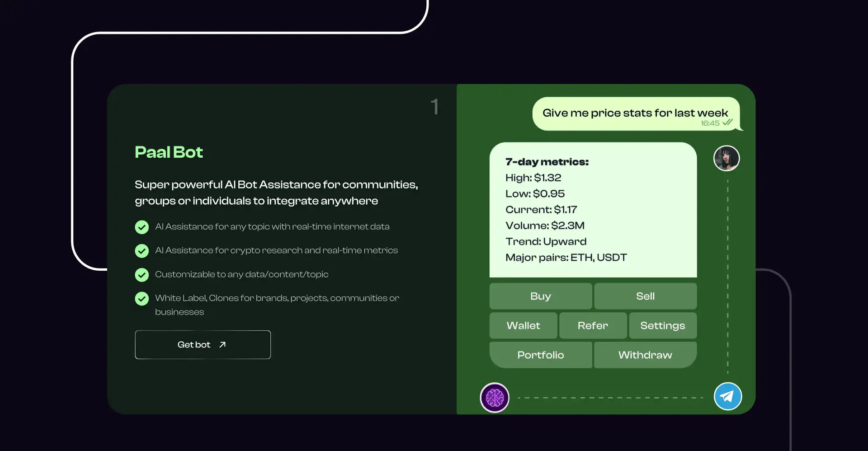
Task: Choose the Refer button
Action: click(593, 325)
